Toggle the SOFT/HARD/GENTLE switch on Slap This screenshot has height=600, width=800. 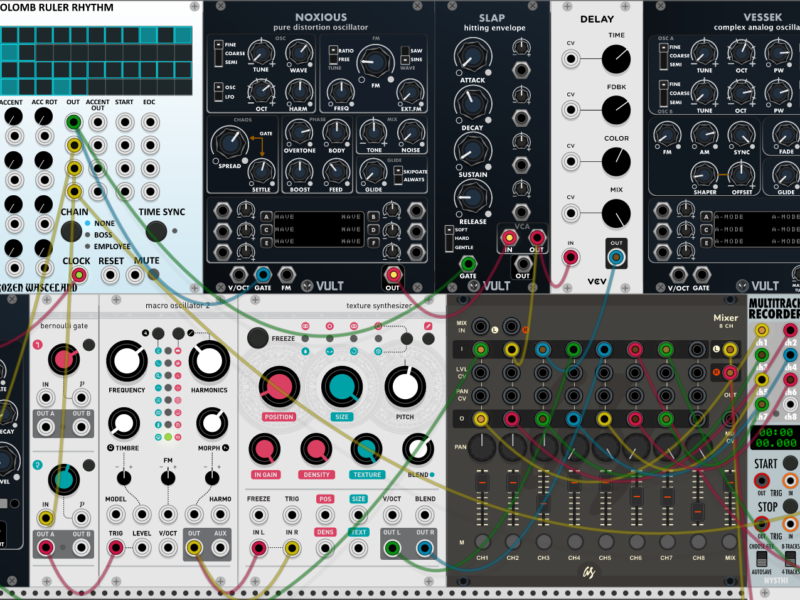449,239
